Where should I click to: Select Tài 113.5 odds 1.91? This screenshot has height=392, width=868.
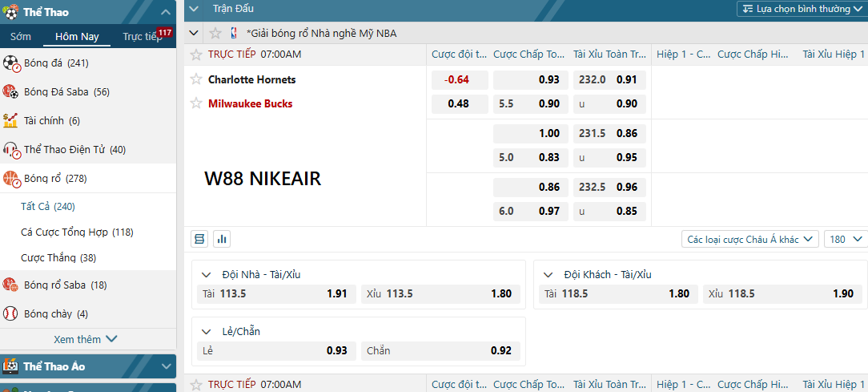coord(275,294)
